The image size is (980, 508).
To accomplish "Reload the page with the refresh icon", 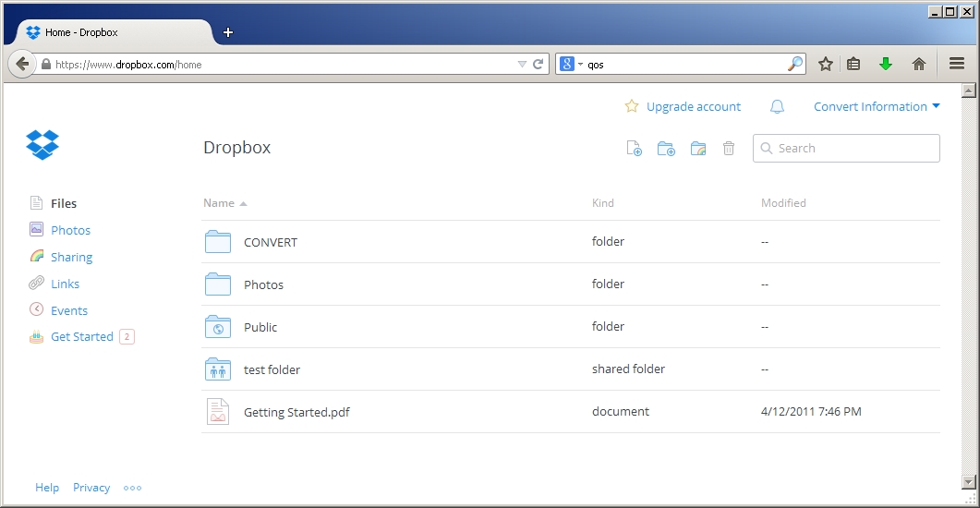I will [538, 64].
